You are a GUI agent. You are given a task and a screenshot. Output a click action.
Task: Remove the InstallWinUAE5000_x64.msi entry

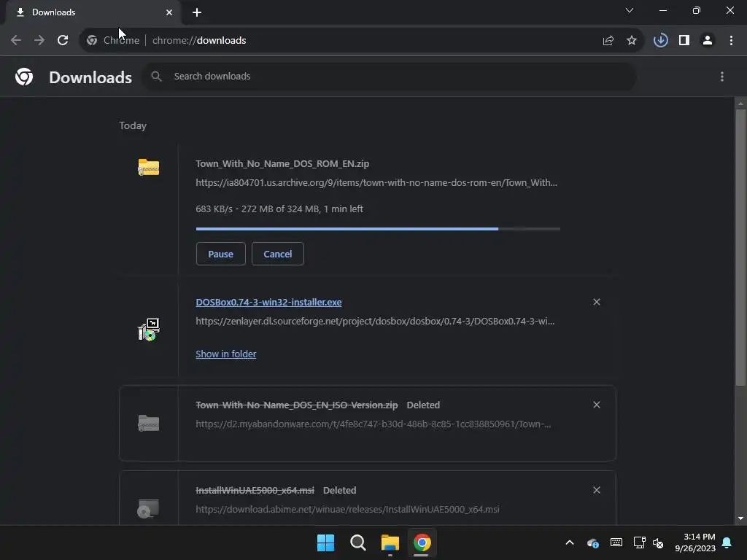click(x=597, y=490)
